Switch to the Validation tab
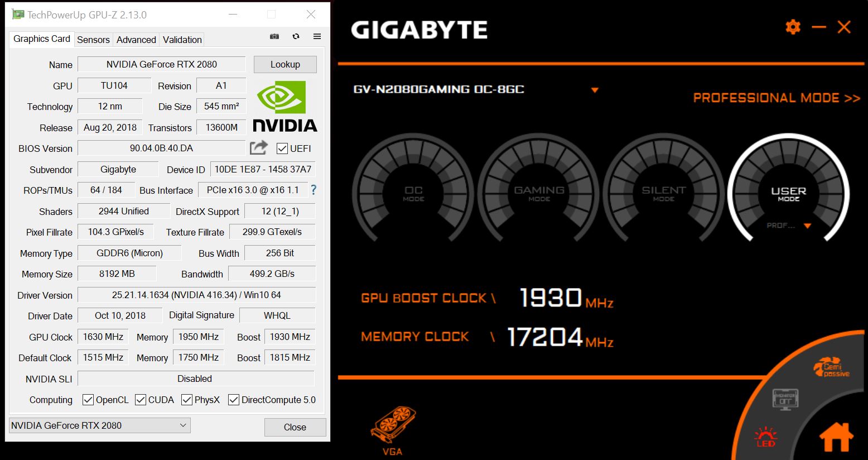The width and height of the screenshot is (868, 460). click(182, 40)
